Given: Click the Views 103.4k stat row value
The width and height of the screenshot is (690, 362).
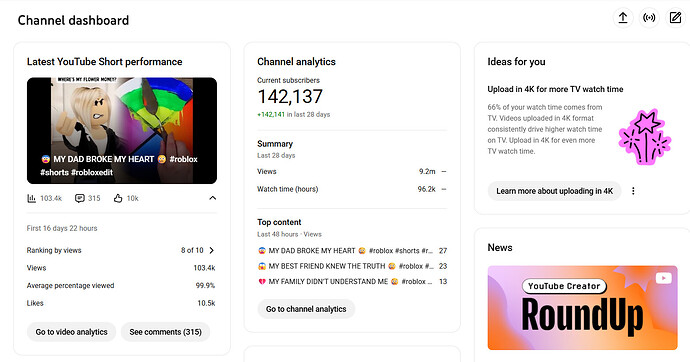Looking at the screenshot, I should point(204,268).
